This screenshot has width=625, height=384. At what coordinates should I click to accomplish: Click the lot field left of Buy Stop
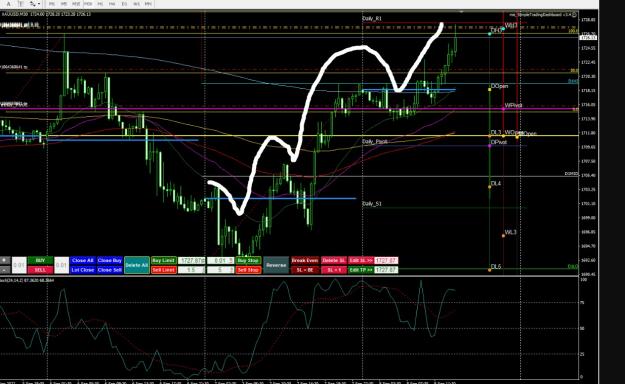[221, 260]
